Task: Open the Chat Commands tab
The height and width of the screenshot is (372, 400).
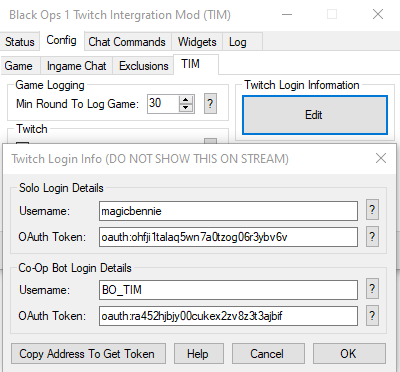Action: click(127, 42)
